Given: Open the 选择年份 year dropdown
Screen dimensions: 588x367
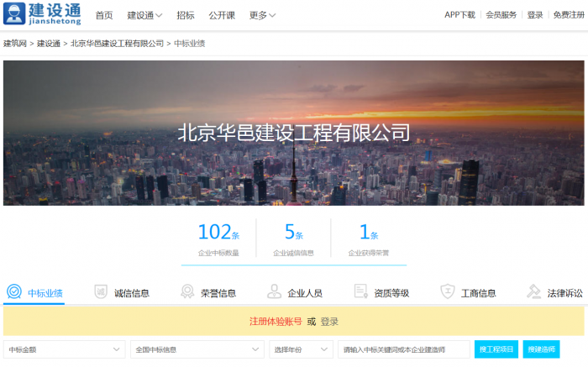Looking at the screenshot, I should coord(301,349).
